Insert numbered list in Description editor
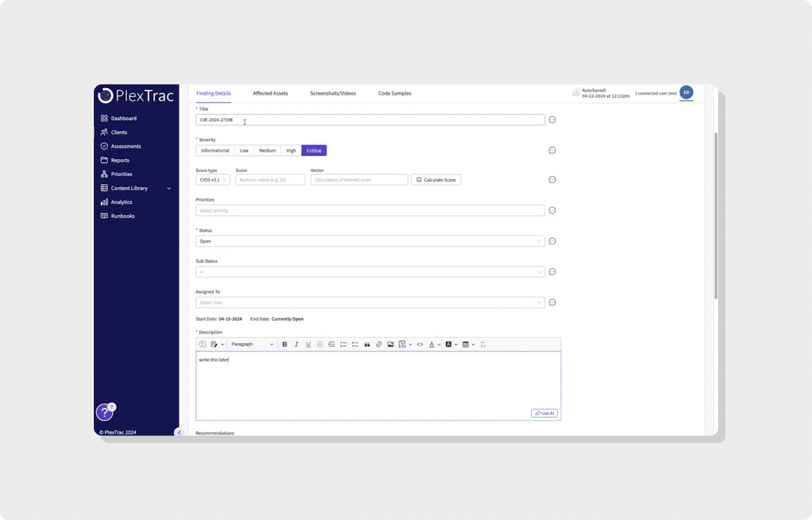 click(344, 344)
